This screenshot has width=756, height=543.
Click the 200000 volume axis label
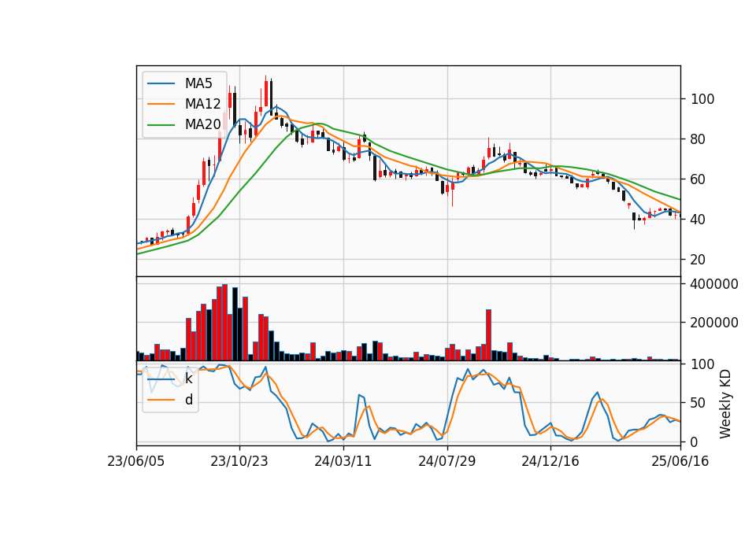coord(714,323)
